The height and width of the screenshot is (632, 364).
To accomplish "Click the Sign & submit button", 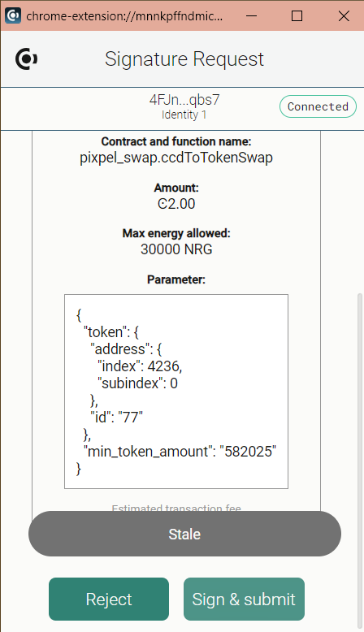I will (x=244, y=599).
